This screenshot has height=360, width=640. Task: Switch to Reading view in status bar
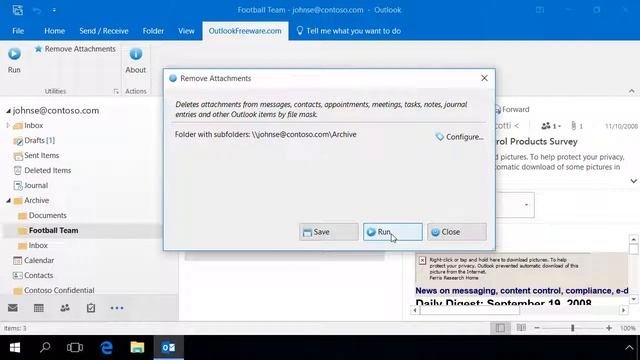coord(521,328)
